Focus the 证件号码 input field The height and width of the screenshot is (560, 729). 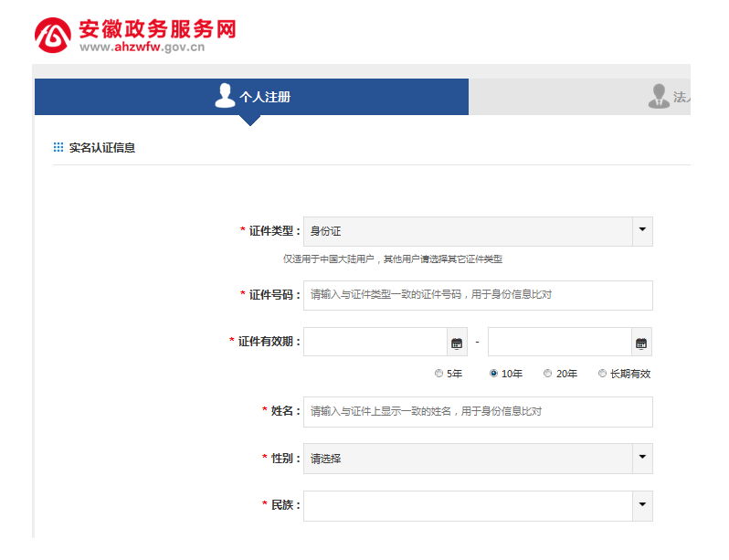coord(477,295)
